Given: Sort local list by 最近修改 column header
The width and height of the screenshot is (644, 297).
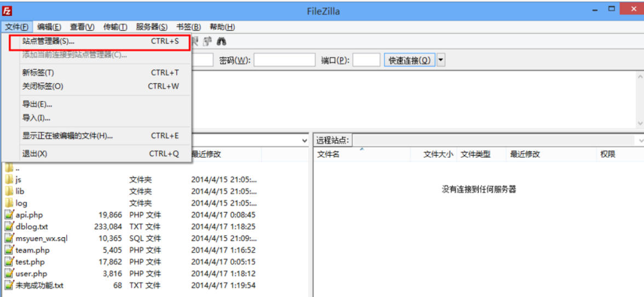Looking at the screenshot, I should pos(225,155).
